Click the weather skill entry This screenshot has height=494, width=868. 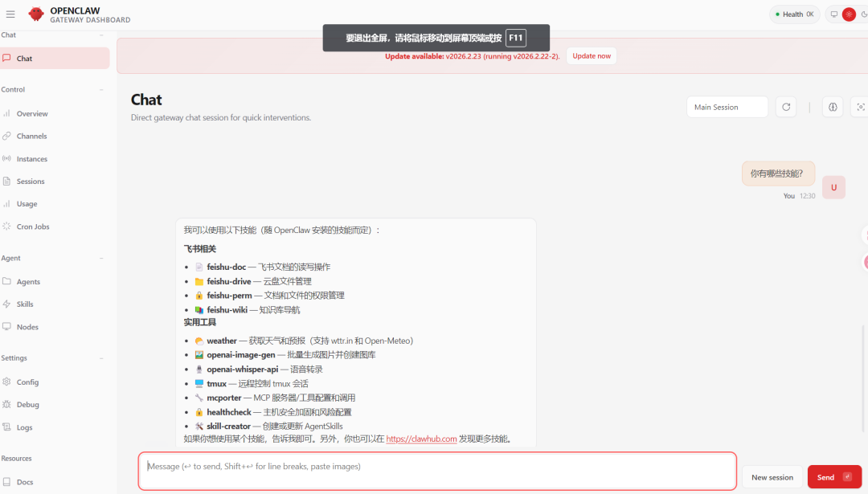[304, 341]
